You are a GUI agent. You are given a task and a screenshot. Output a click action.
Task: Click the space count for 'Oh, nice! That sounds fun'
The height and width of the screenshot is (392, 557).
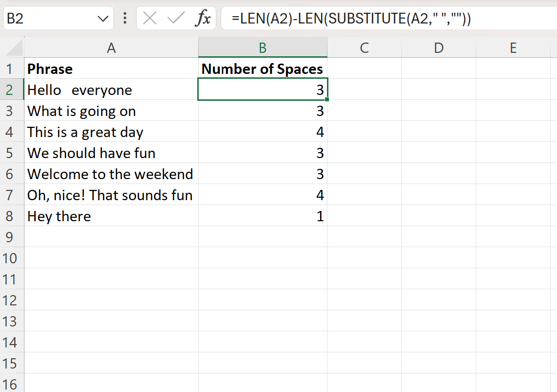click(x=262, y=195)
